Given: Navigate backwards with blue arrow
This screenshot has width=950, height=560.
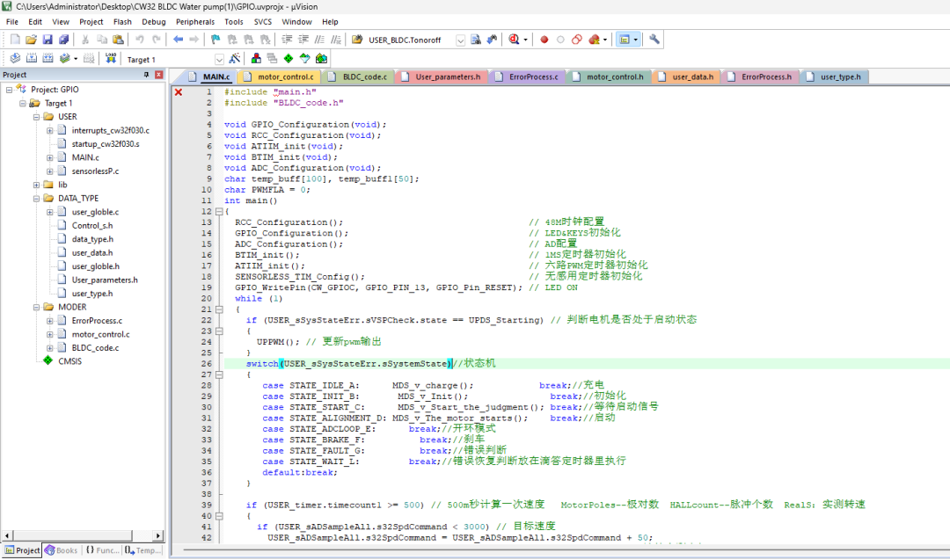Looking at the screenshot, I should coord(178,40).
